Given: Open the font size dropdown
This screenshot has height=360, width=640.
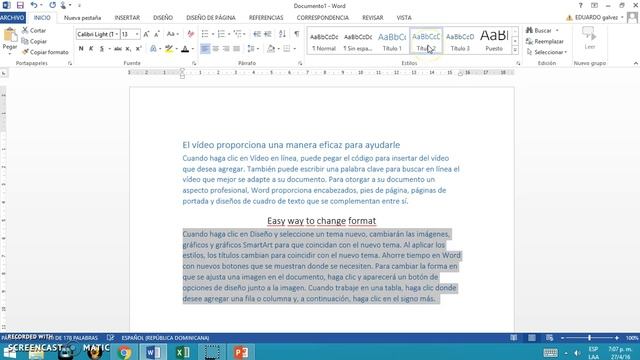Looking at the screenshot, I should click(137, 34).
